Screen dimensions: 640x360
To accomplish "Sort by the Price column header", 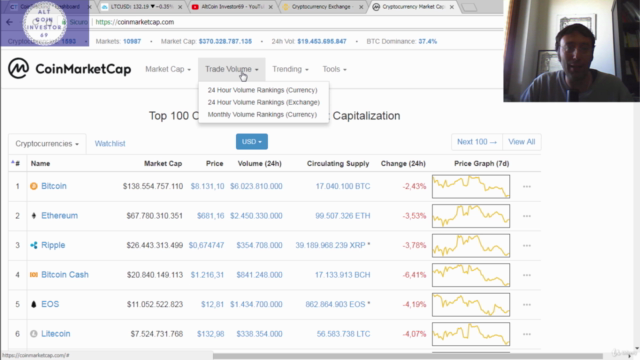I will [215, 164].
